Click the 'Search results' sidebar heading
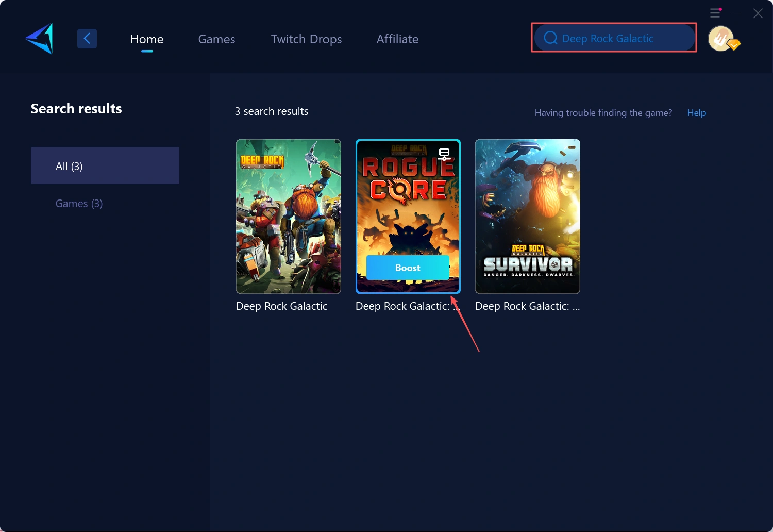The image size is (773, 532). click(76, 109)
